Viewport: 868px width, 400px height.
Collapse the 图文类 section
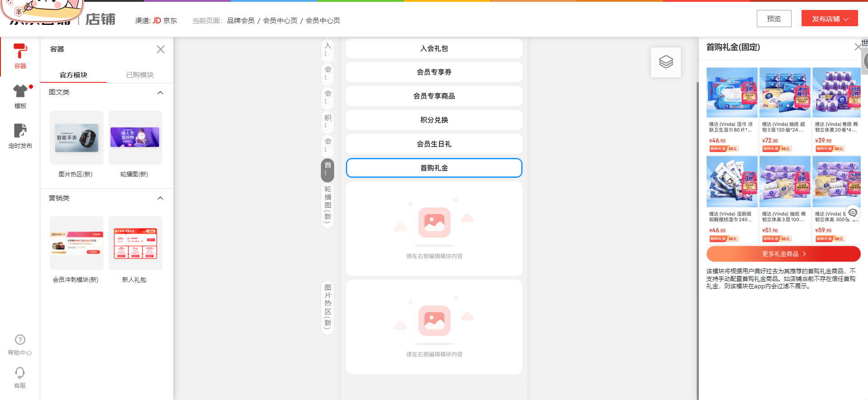(160, 93)
